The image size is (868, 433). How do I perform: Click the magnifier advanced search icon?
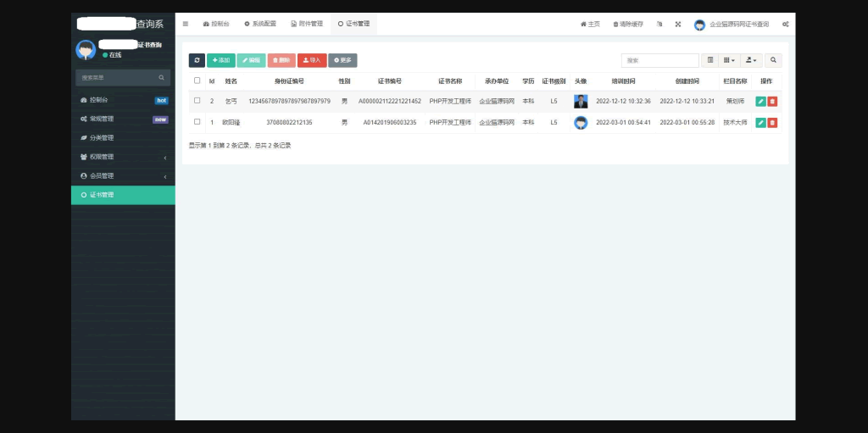point(773,60)
